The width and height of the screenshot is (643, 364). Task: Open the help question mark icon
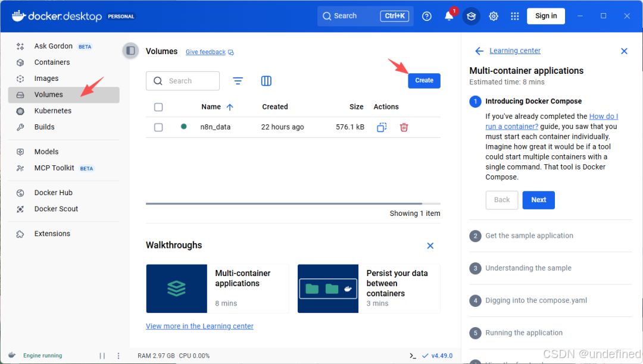click(427, 16)
